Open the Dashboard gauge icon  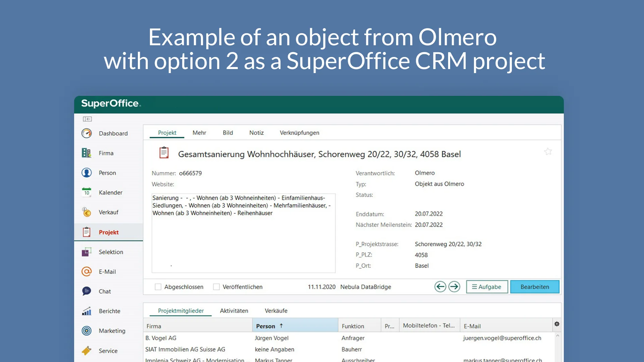click(x=87, y=133)
